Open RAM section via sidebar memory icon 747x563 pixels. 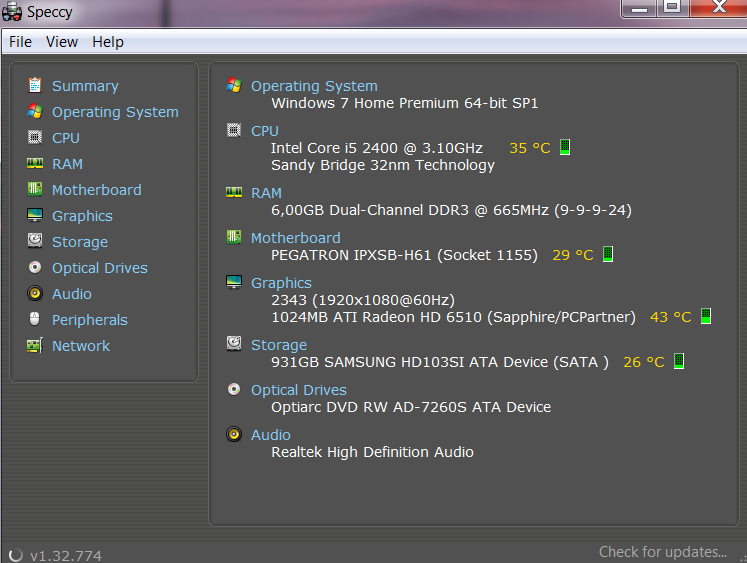pos(35,163)
